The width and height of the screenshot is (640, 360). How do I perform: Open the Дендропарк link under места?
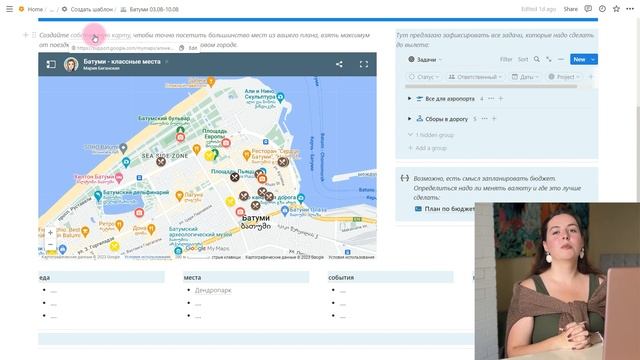pyautogui.click(x=213, y=290)
